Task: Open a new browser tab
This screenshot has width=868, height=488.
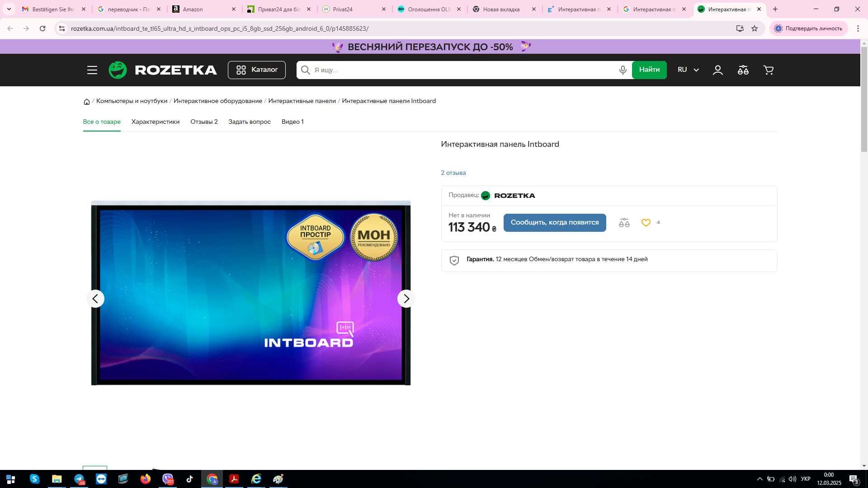Action: [x=775, y=9]
